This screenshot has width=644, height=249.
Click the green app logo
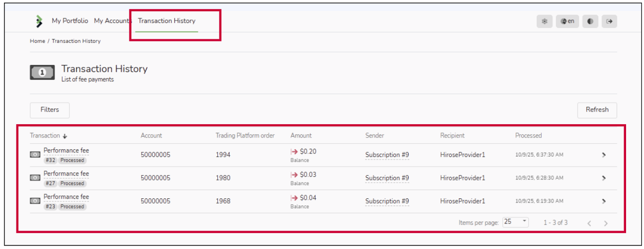pyautogui.click(x=39, y=21)
